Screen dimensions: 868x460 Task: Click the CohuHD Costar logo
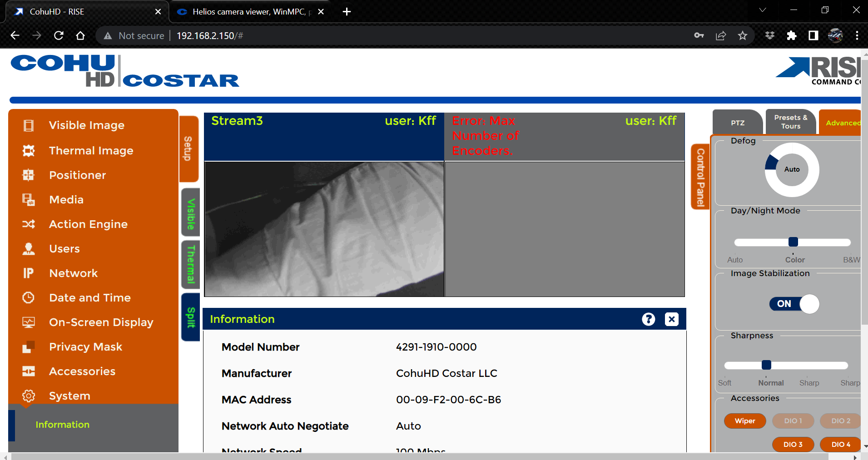124,71
